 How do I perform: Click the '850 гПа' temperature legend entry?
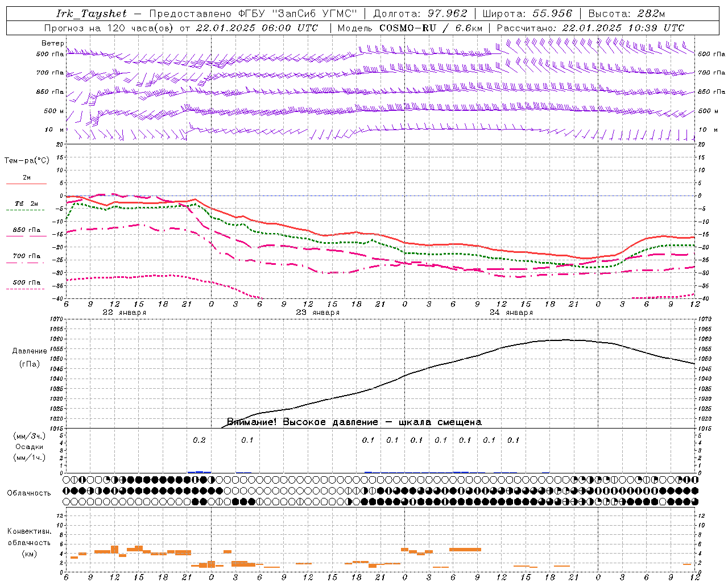27,230
